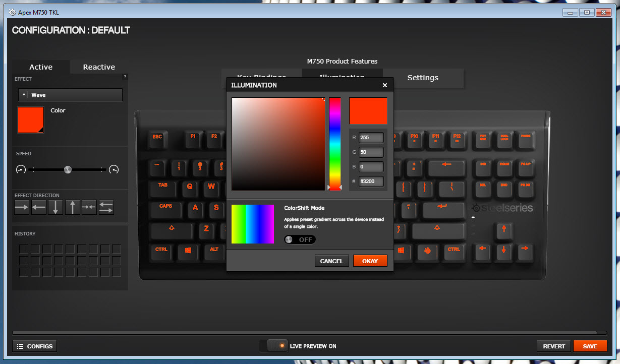The height and width of the screenshot is (364, 620).
Task: Select the right arrow key
Action: coord(525,252)
